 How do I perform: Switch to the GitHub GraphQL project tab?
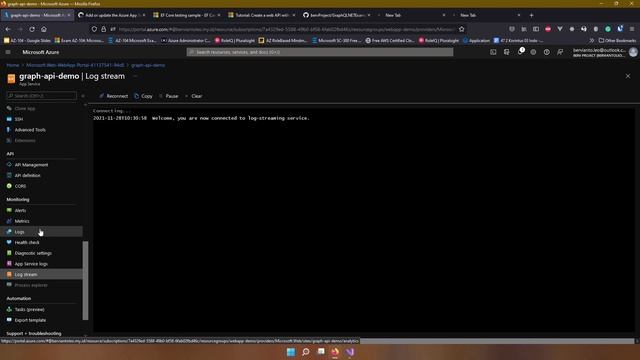(x=337, y=15)
